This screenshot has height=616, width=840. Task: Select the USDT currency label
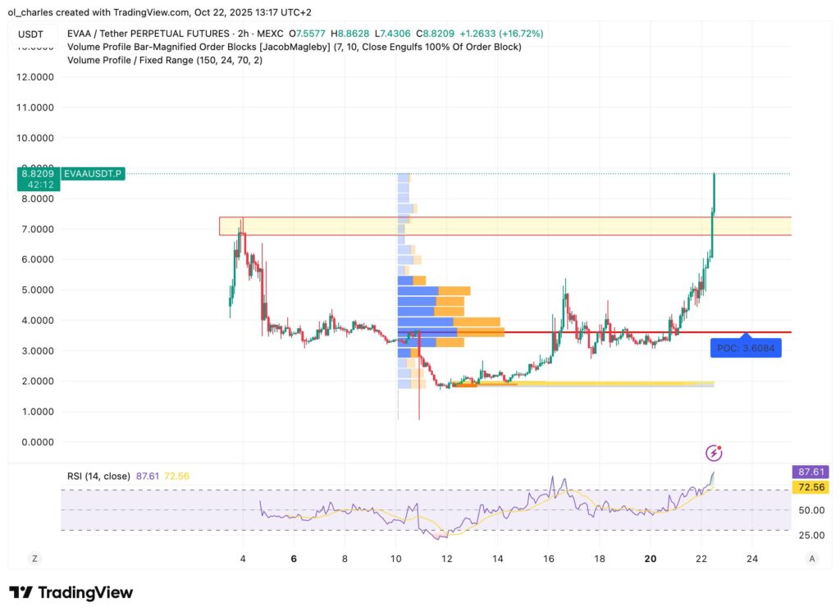tap(31, 34)
